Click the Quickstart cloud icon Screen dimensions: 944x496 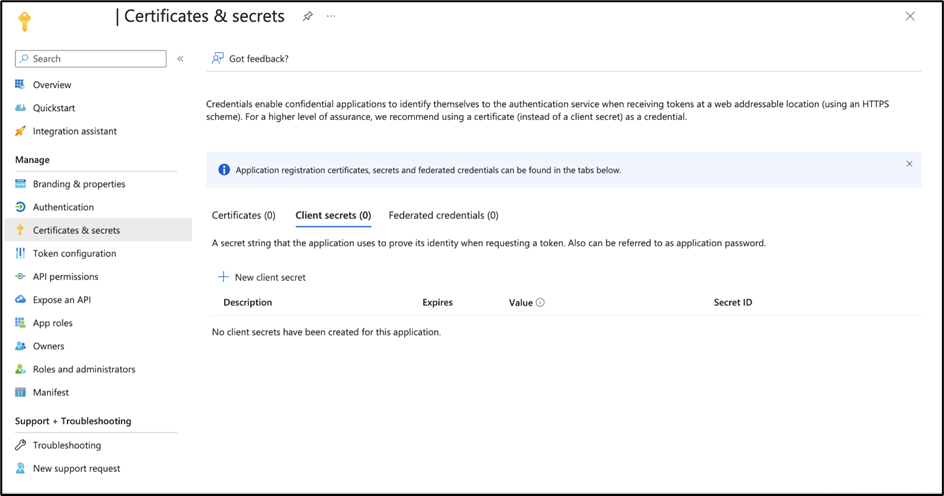20,108
